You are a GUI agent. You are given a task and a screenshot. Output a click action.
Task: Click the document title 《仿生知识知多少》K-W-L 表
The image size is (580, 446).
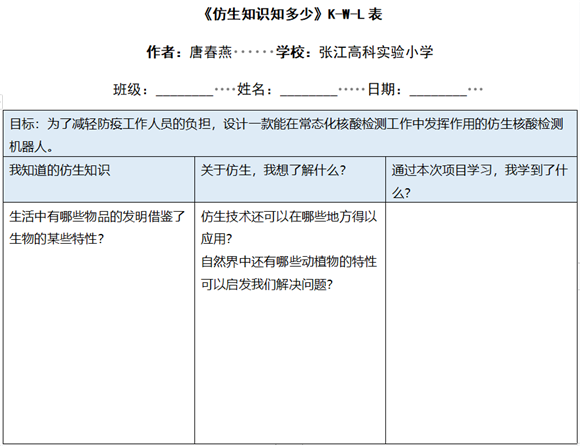pyautogui.click(x=293, y=14)
